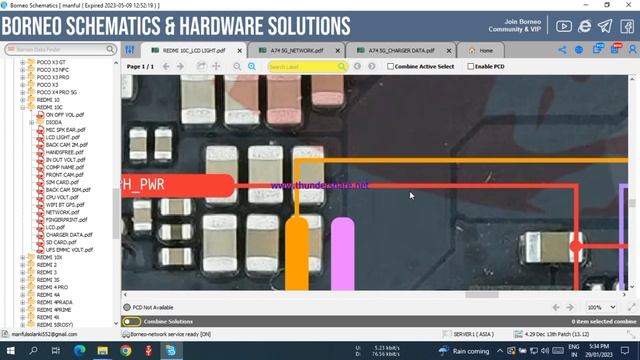Expand the REDMI 4 PRO folder

click(22, 287)
